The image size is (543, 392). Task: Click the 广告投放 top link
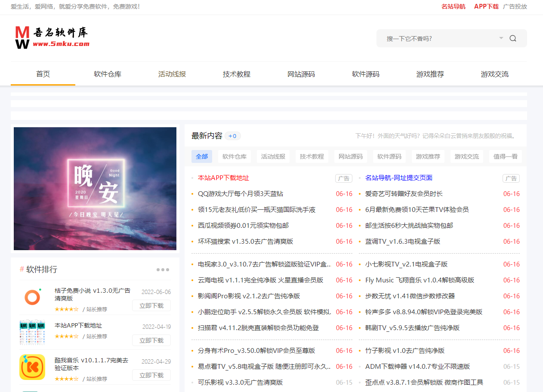coord(515,6)
